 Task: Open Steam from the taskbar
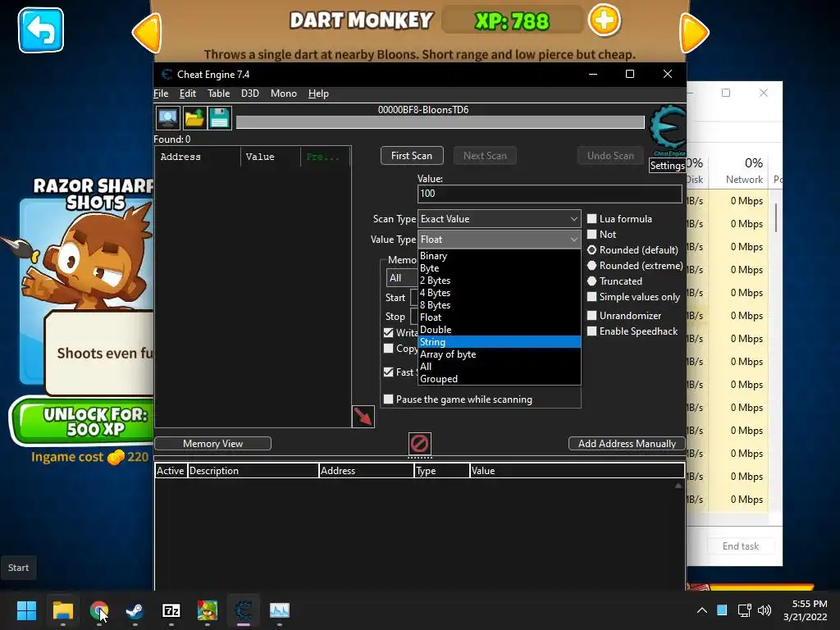click(x=135, y=610)
